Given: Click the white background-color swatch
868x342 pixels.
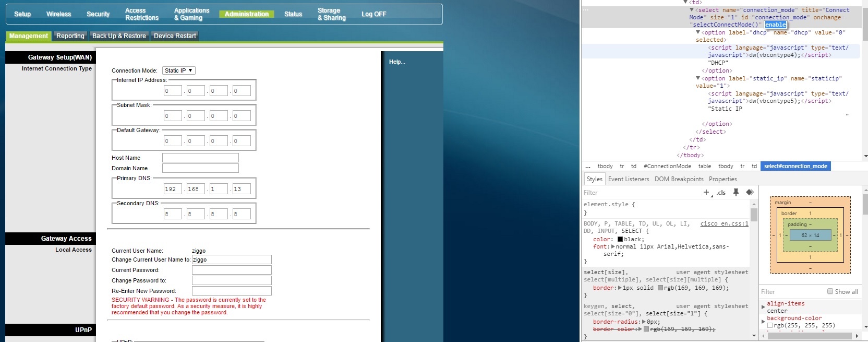Looking at the screenshot, I should (x=770, y=325).
